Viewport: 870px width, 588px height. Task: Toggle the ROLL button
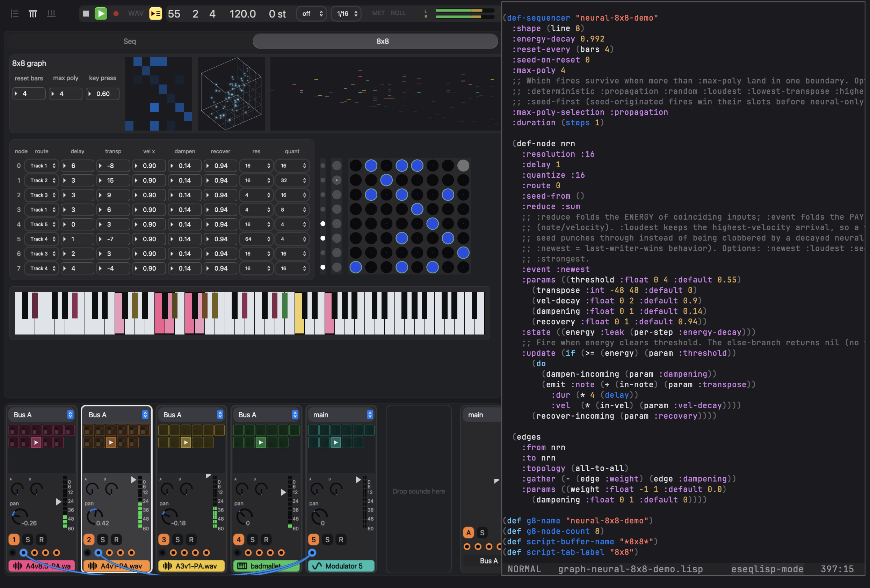(x=398, y=13)
